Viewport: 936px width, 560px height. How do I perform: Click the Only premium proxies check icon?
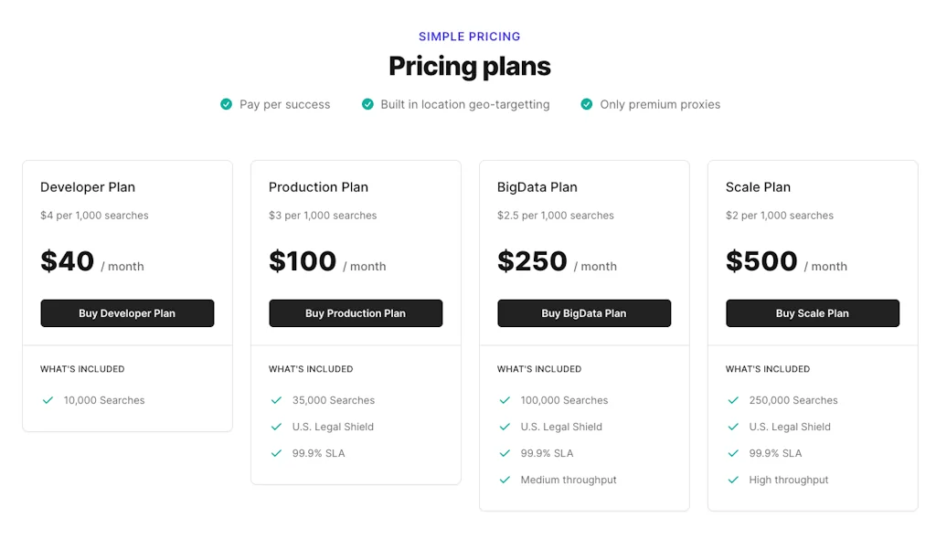point(587,104)
